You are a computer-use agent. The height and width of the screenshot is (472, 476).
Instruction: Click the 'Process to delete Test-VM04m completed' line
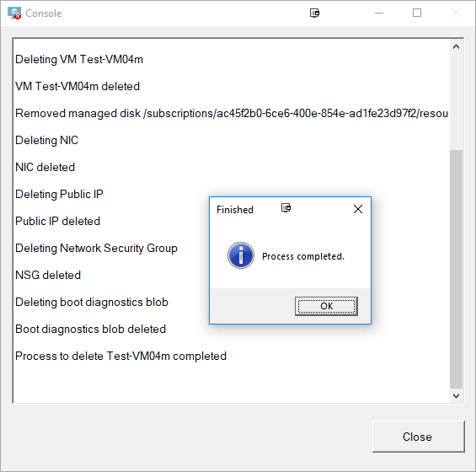coord(120,356)
